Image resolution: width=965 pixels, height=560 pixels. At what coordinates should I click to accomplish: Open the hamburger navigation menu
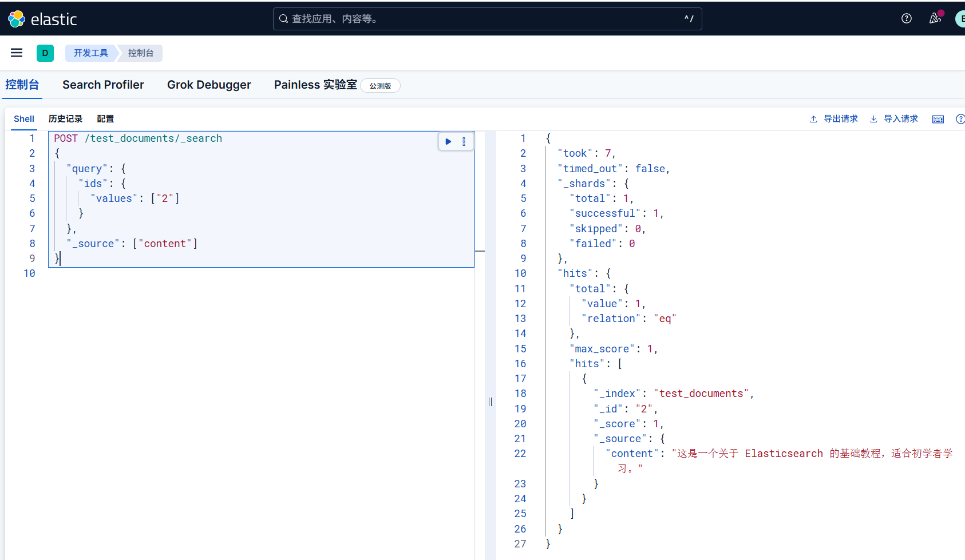coord(17,53)
